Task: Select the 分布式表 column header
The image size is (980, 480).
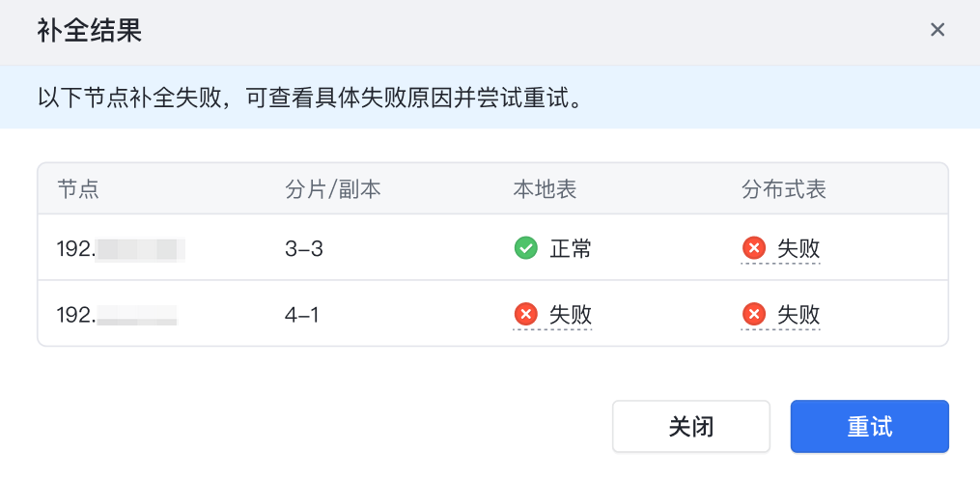Action: coord(784,189)
